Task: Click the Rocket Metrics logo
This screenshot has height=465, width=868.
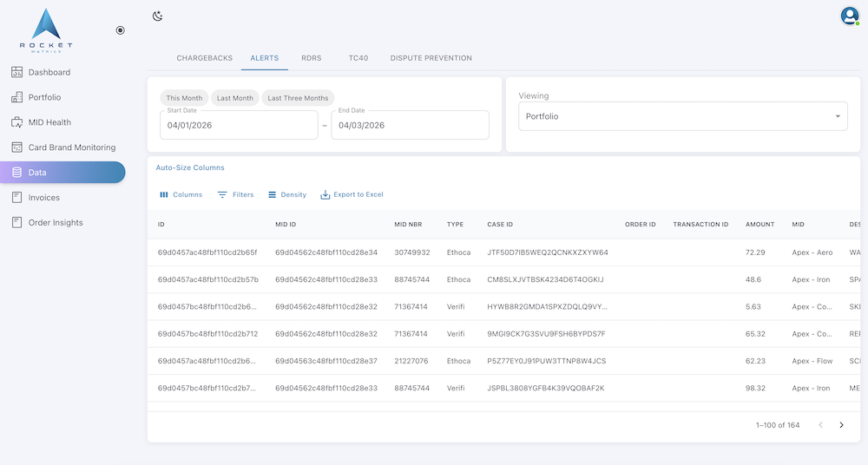Action: 46,30
